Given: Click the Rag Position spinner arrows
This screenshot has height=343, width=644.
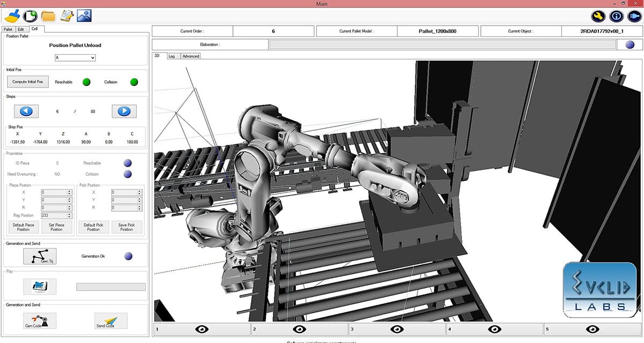Looking at the screenshot, I should (x=70, y=215).
